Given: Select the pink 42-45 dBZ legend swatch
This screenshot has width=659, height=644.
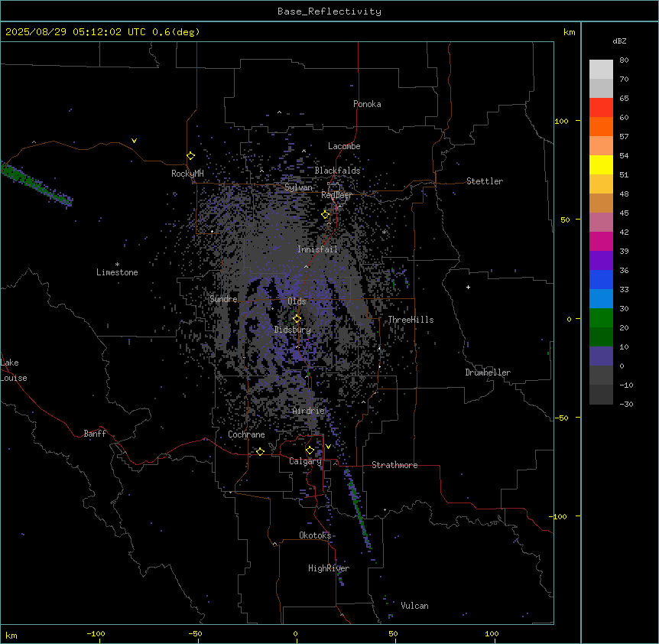Looking at the screenshot, I should 601,223.
